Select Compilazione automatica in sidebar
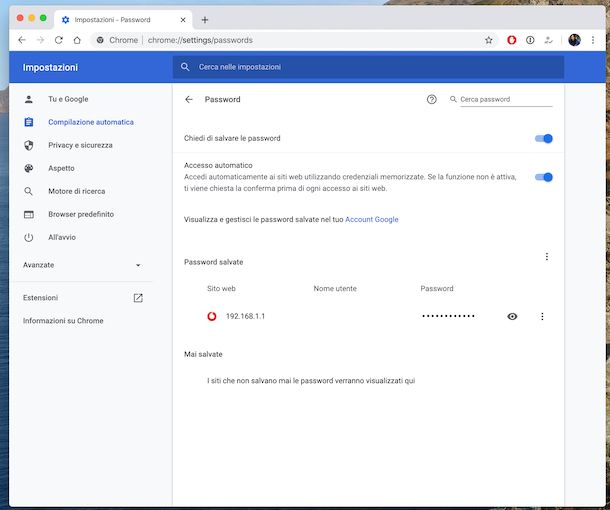Viewport: 610px width, 510px height. click(91, 122)
